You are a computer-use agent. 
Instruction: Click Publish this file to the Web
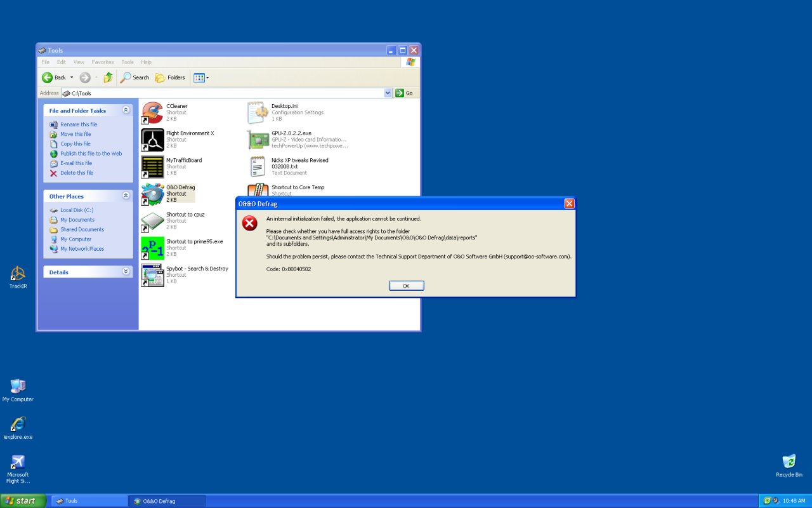tap(91, 154)
